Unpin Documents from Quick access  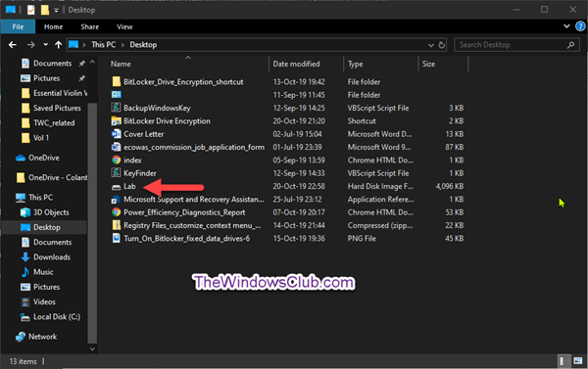point(81,64)
